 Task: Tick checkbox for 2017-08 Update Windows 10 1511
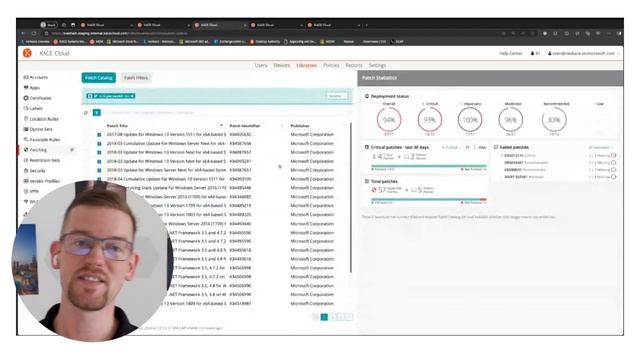tap(99, 135)
